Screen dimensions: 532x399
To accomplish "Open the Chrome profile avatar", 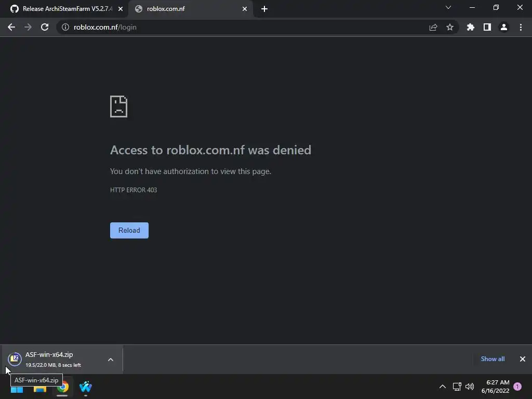I will tap(504, 27).
